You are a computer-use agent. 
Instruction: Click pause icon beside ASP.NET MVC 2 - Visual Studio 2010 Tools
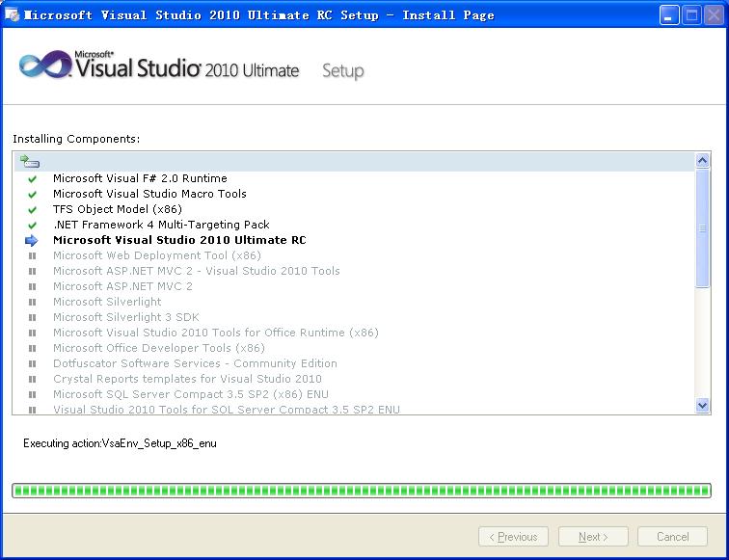(x=32, y=271)
